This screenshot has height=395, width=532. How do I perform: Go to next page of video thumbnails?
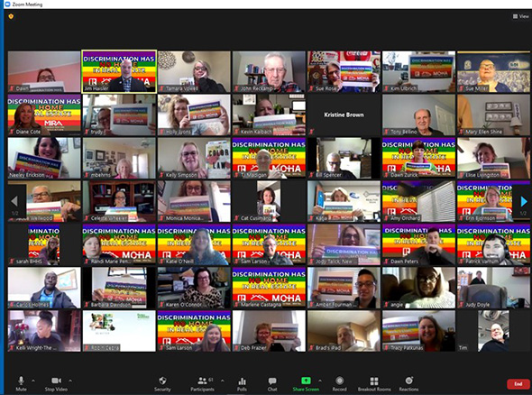click(524, 201)
